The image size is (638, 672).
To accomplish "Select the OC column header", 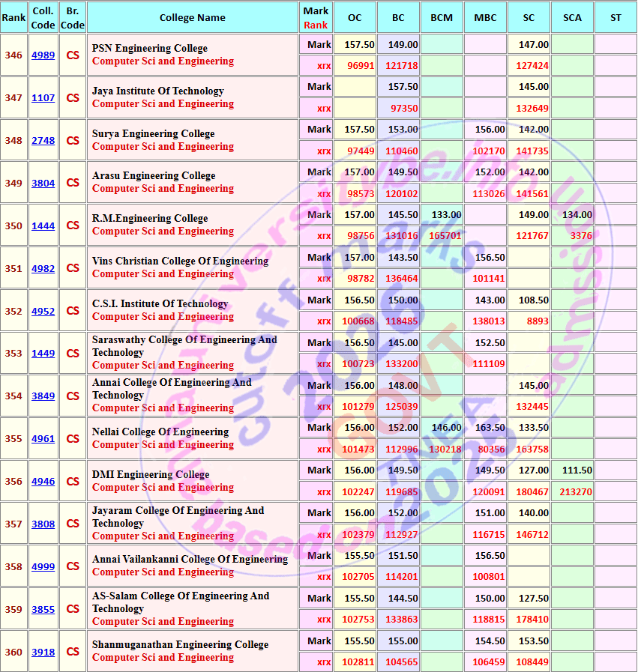I will 355,17.
